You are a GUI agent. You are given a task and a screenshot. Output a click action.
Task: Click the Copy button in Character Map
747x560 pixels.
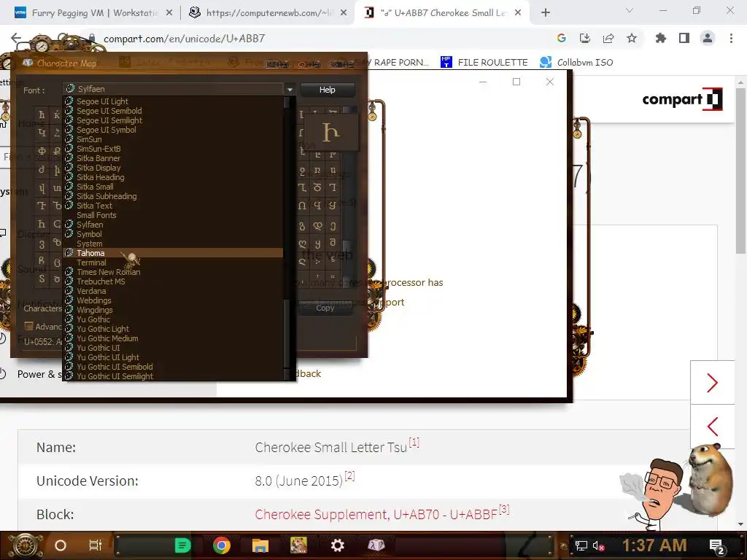[325, 308]
